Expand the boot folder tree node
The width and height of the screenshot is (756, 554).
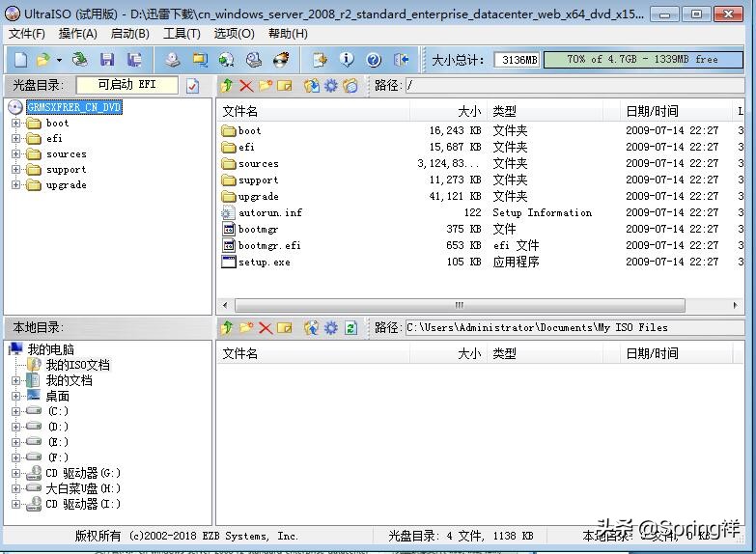[15, 123]
